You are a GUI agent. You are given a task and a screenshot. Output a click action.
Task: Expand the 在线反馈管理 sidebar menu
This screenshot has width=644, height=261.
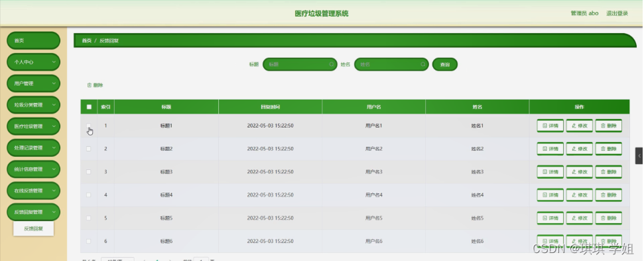tap(33, 191)
